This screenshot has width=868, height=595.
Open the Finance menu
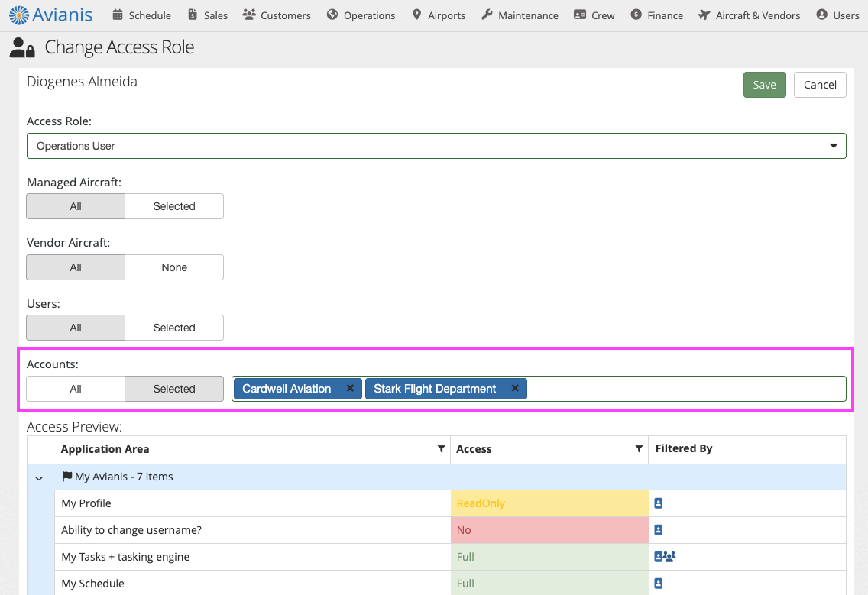657,15
